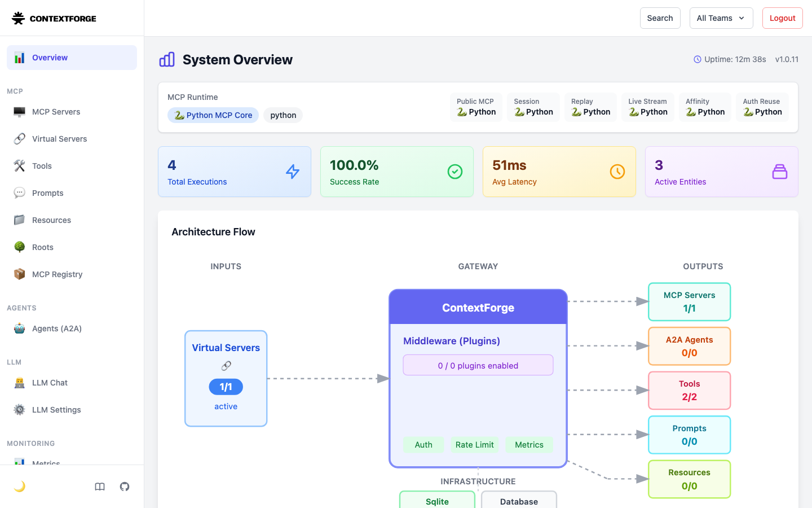Click the Search button
This screenshot has height=508, width=812.
click(x=660, y=18)
